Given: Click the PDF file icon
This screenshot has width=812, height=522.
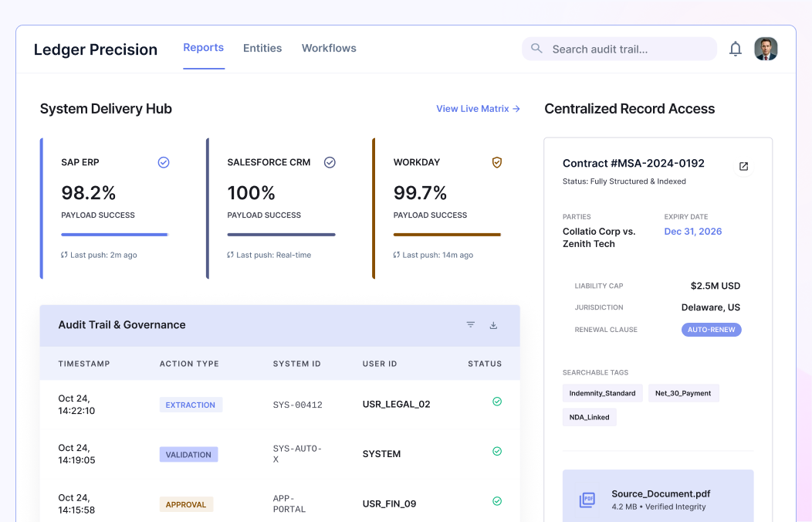Looking at the screenshot, I should coord(587,499).
